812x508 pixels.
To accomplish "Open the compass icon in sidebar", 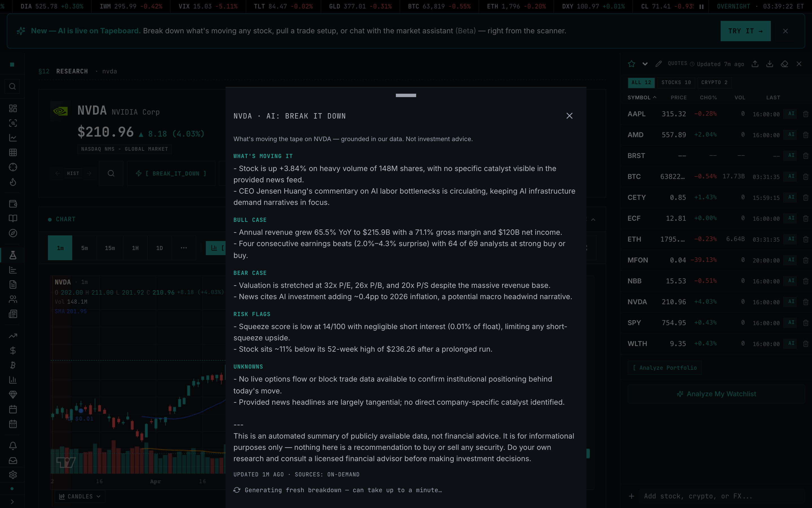I will point(13,233).
